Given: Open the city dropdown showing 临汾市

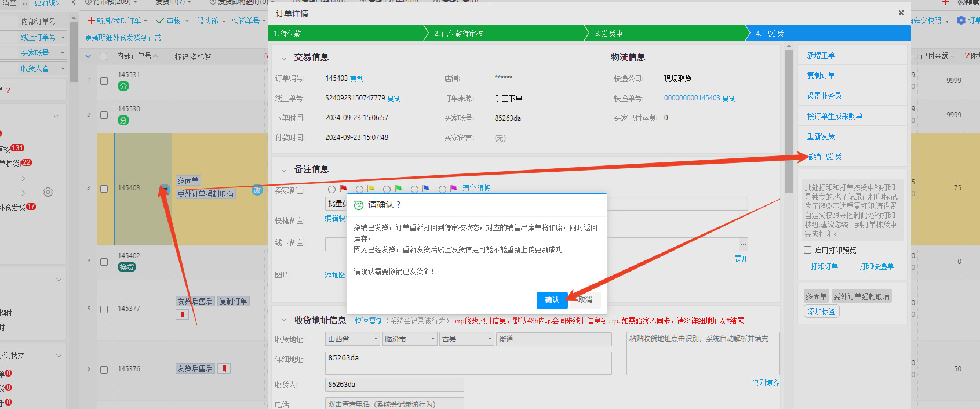Looking at the screenshot, I should (409, 339).
